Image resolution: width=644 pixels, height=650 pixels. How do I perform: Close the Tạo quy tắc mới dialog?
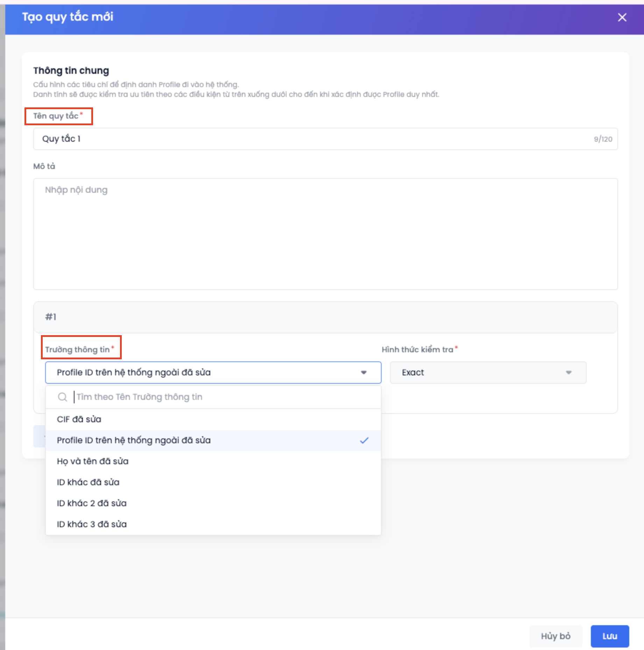click(622, 17)
